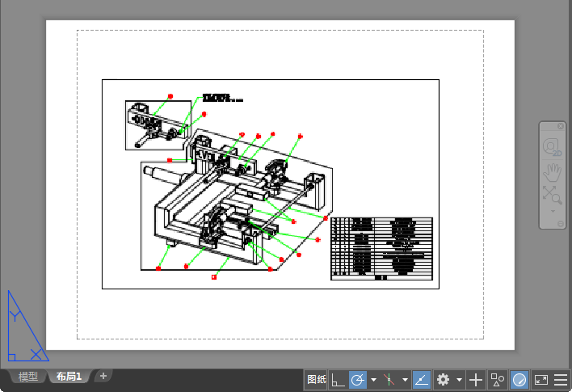This screenshot has height=392, width=572.
Task: Toggle Polar Tracking in status bar
Action: (x=357, y=380)
